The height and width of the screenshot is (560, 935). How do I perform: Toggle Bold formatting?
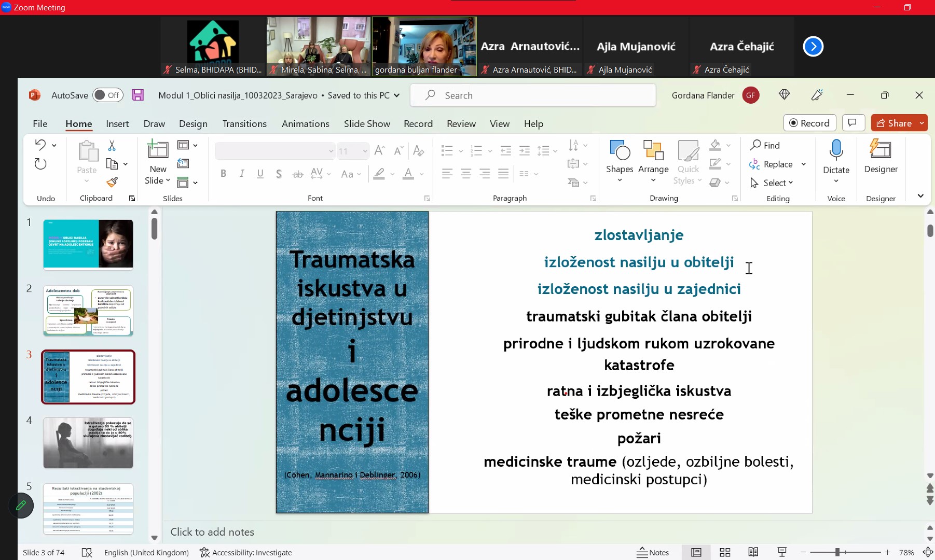tap(223, 174)
